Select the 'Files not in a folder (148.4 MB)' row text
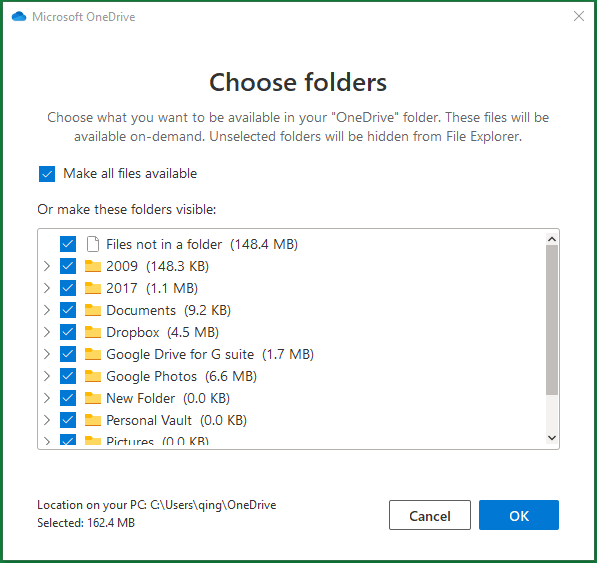The image size is (597, 563). click(202, 244)
